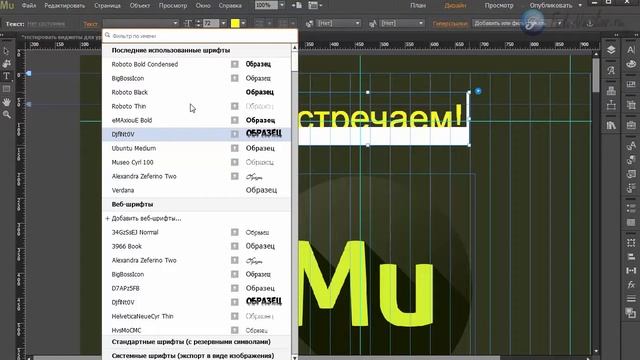640x360 pixels.
Task: Select the Crop tool
Action: point(7,64)
